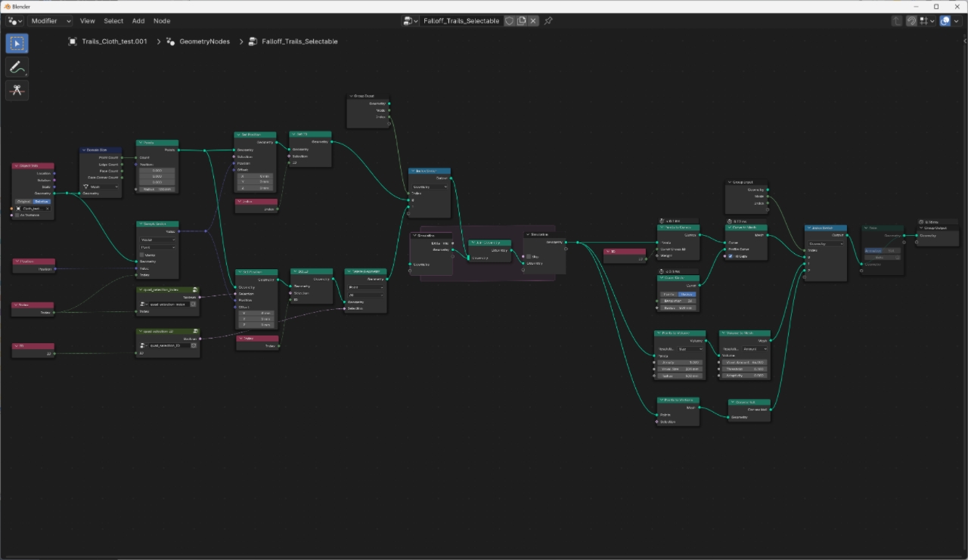Screen dimensions: 968x560
Task: Click the Trails_Cloth_test.001 breadcrumb
Action: click(114, 42)
